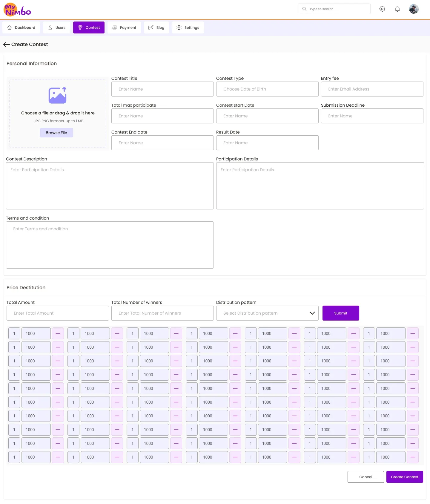Focus the Total Amount input

tap(58, 313)
